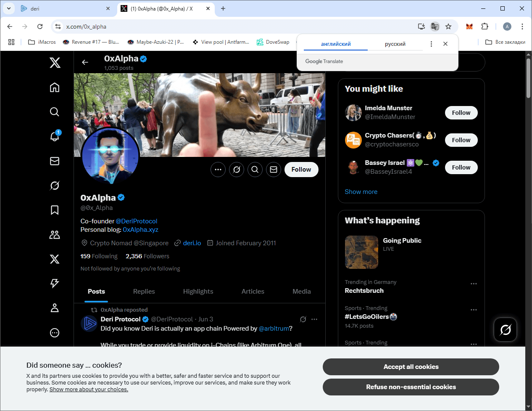The height and width of the screenshot is (411, 532).
Task: Open Premium X icon in sidebar
Action: pos(55,259)
